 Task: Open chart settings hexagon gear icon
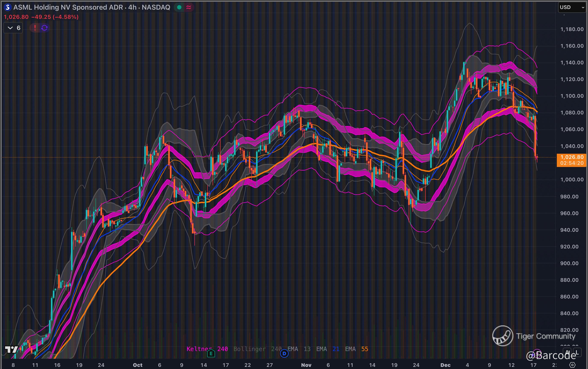[x=572, y=365]
